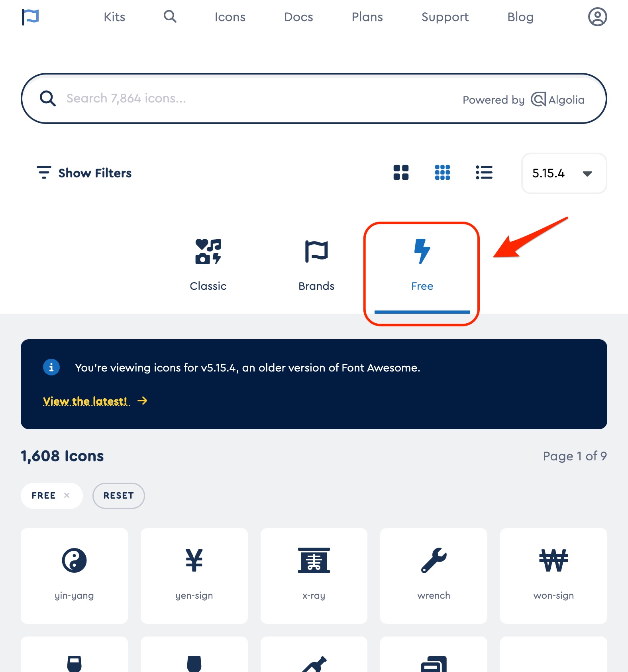Open the yin-yang icon card
Viewport: 628px width, 672px height.
pos(74,576)
